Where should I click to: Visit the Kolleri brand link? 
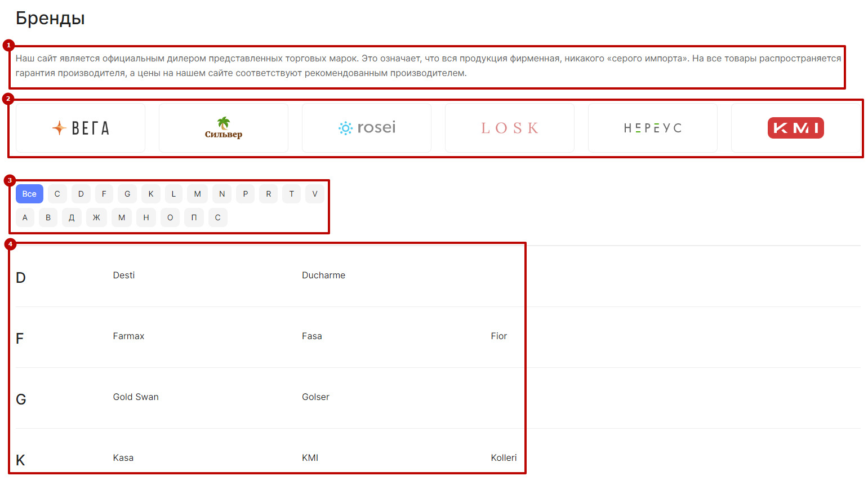(x=504, y=458)
